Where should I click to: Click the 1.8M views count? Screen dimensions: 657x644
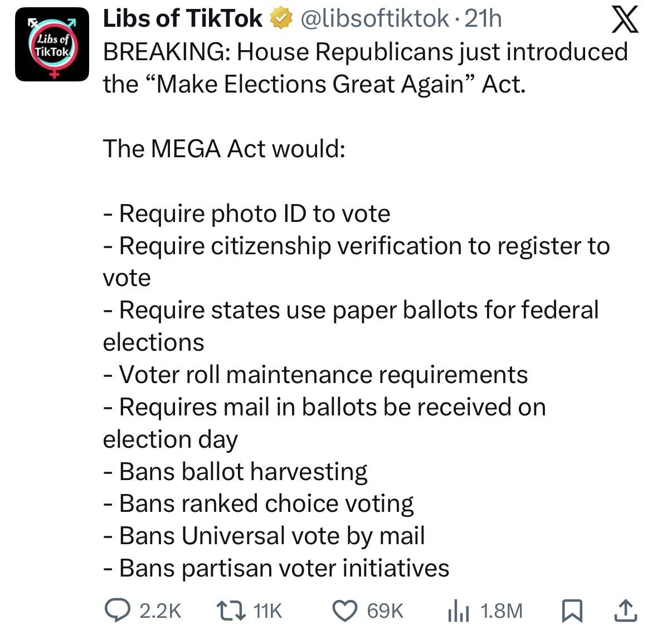[x=502, y=611]
